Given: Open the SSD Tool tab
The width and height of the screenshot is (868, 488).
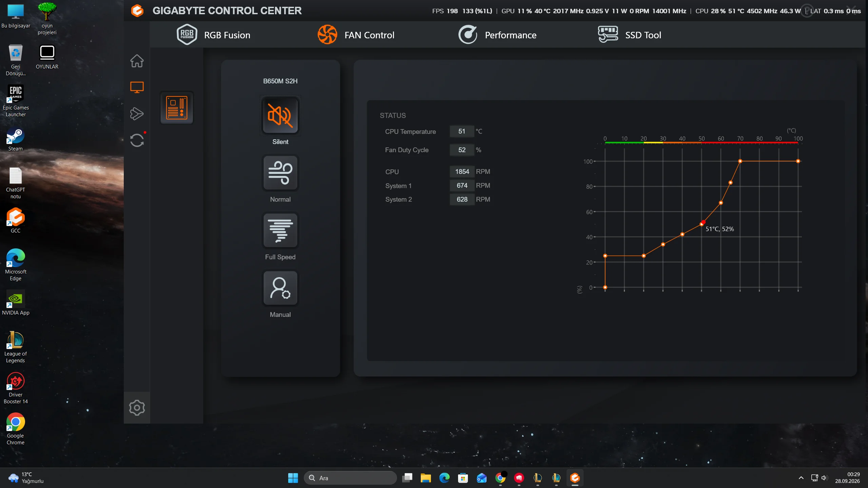Looking at the screenshot, I should coord(629,35).
